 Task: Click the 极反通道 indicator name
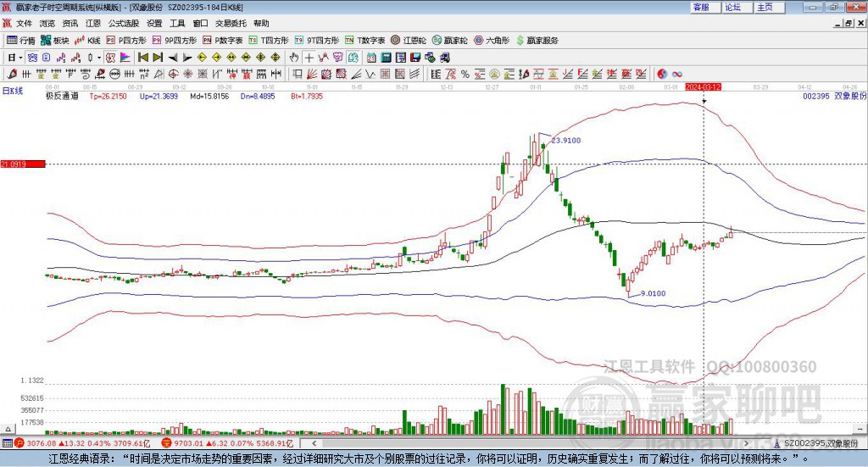pos(62,97)
